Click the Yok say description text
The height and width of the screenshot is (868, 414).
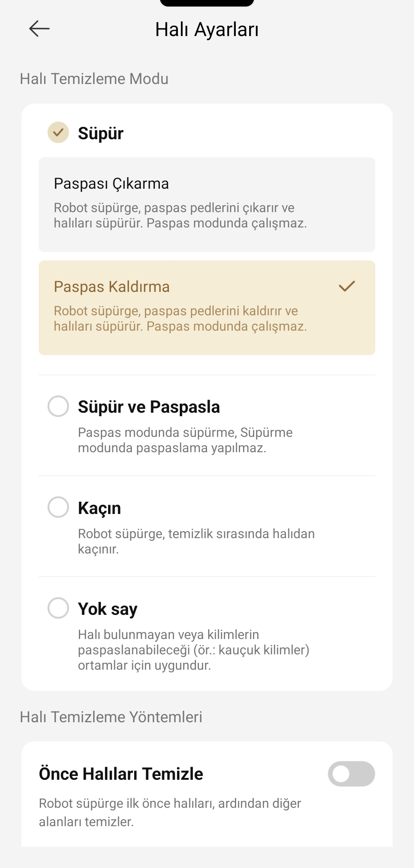(x=193, y=650)
